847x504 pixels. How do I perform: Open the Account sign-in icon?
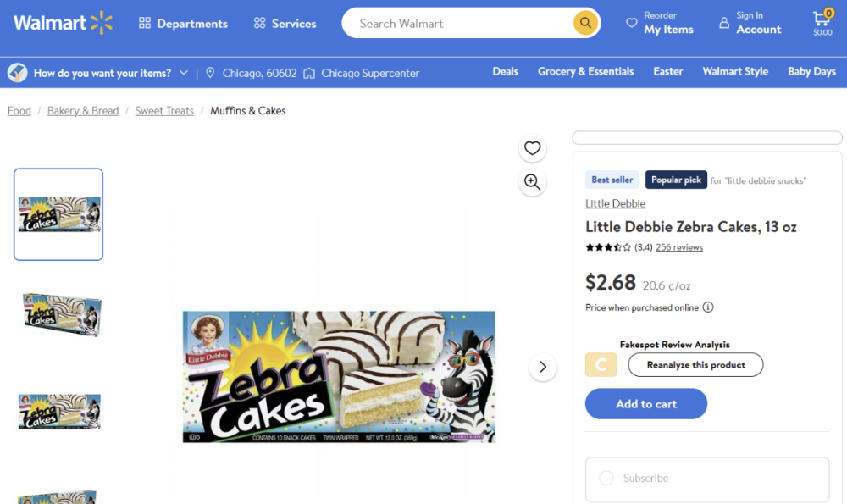[x=724, y=23]
